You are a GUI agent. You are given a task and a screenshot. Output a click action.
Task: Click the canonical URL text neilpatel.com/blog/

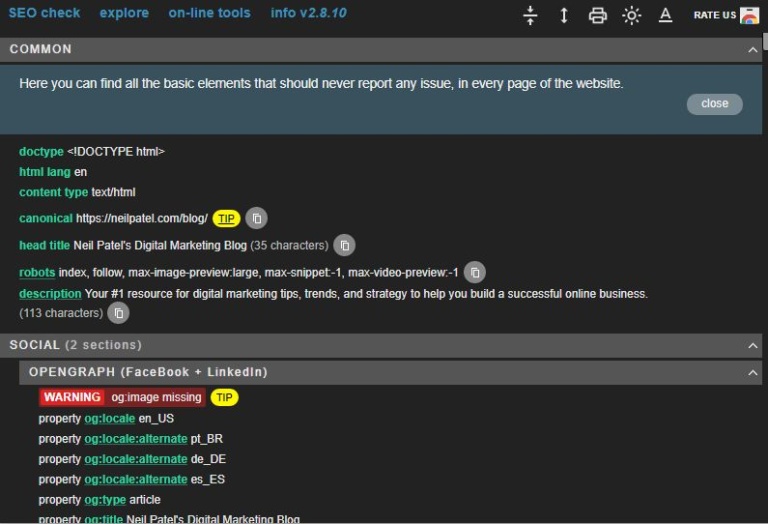point(142,218)
